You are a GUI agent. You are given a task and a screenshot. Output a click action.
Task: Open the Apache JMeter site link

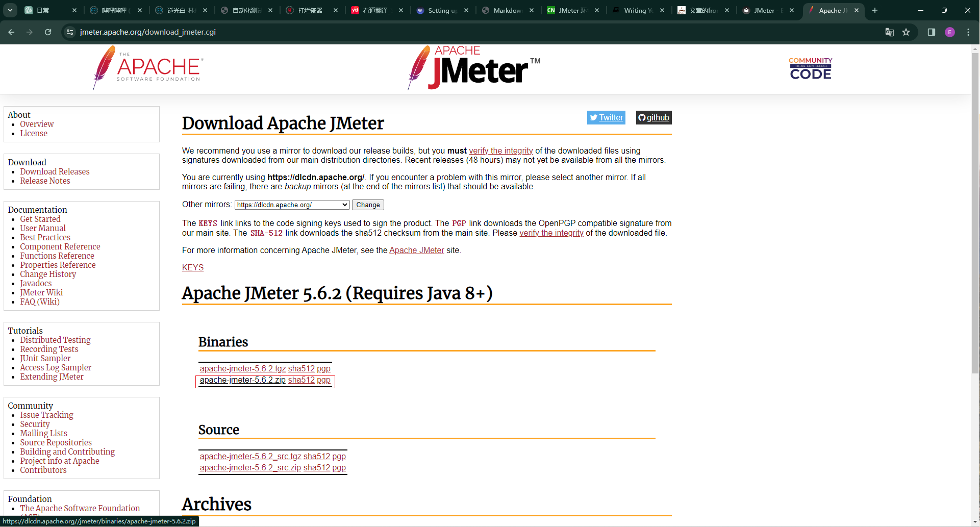pos(417,250)
